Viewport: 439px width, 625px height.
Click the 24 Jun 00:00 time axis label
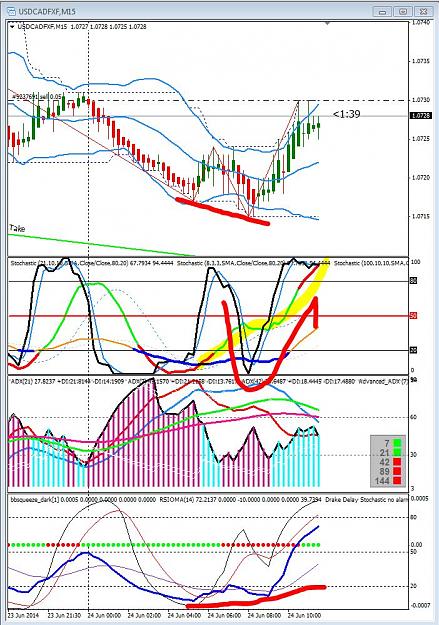click(x=104, y=615)
